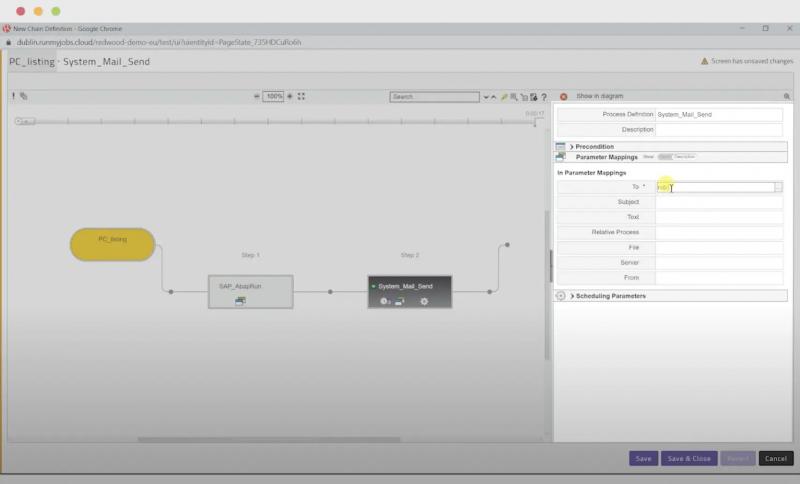Click the diagram Search field
800x484 pixels.
(434, 97)
